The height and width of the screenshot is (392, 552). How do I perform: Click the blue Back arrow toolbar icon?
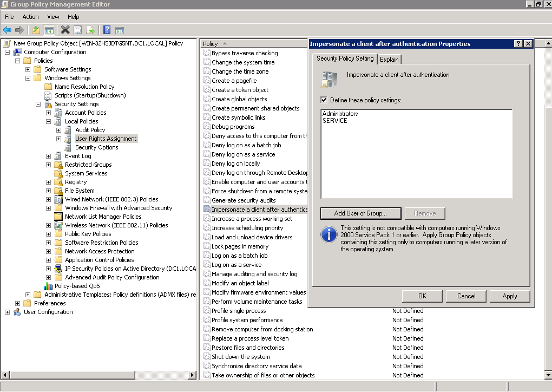coord(7,30)
